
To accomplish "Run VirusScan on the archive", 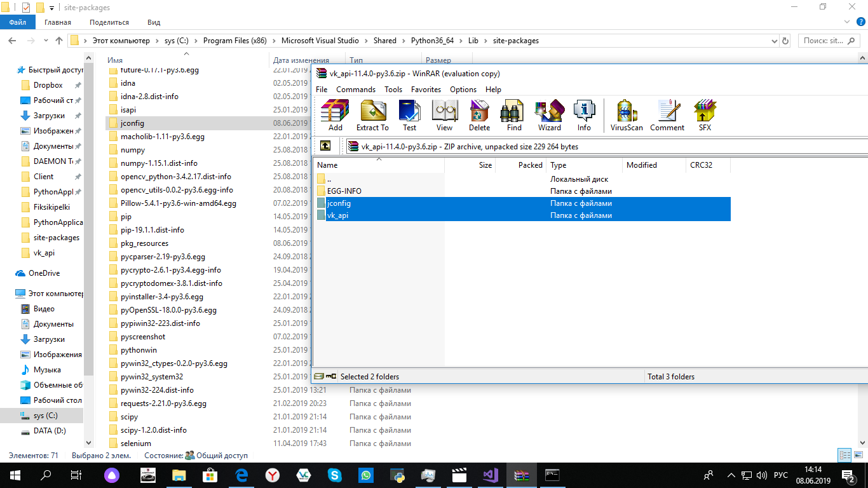I will [627, 115].
